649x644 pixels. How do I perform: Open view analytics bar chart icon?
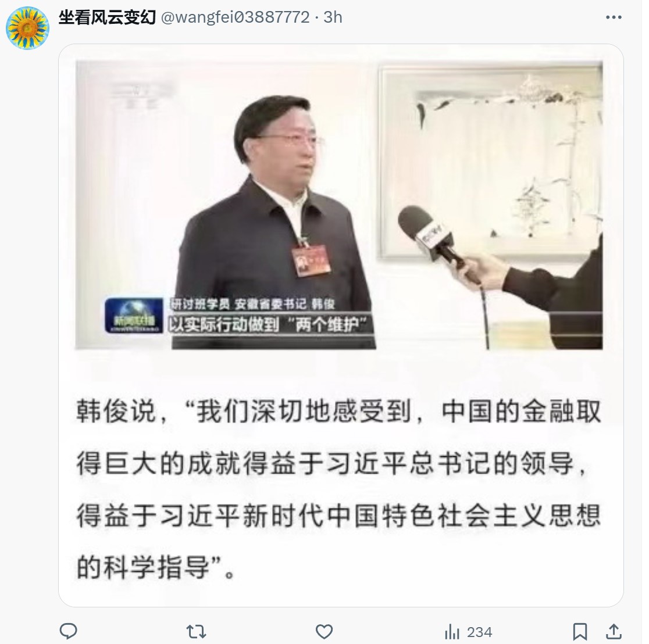tap(452, 632)
